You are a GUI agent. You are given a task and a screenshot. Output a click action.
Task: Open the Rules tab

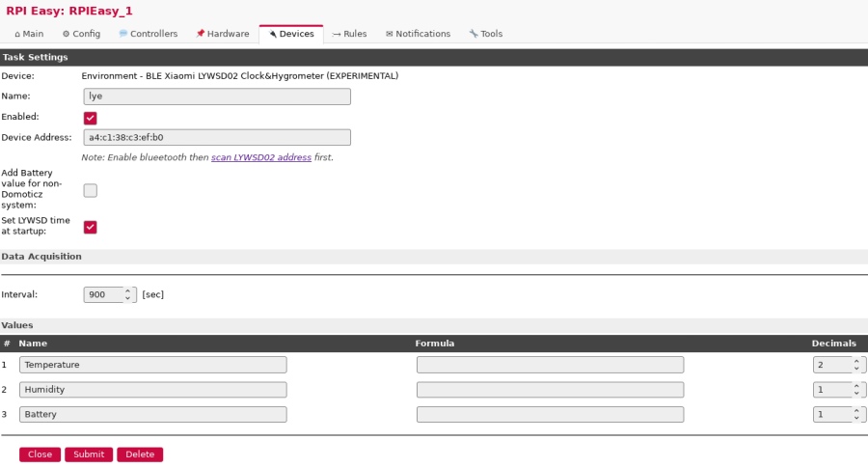click(x=349, y=34)
